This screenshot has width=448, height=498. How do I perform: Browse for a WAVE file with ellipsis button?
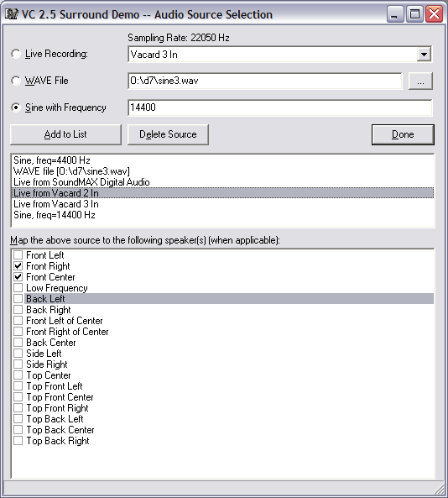[420, 81]
